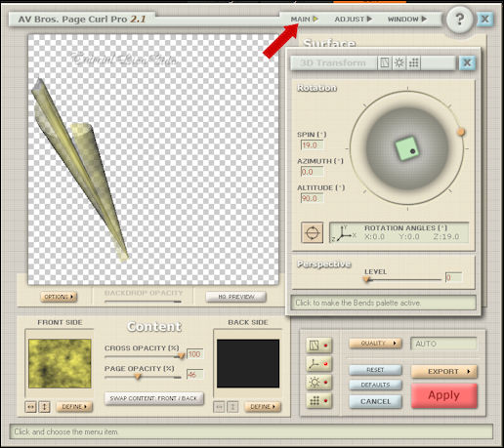Click the Azimuth angle input field

coord(312,172)
